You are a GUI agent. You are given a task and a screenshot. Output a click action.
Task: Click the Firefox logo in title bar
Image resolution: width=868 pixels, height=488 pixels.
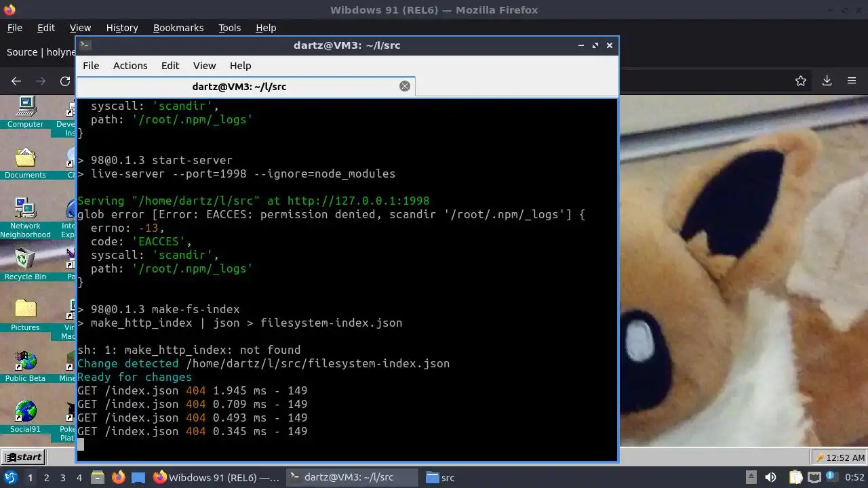coord(9,10)
